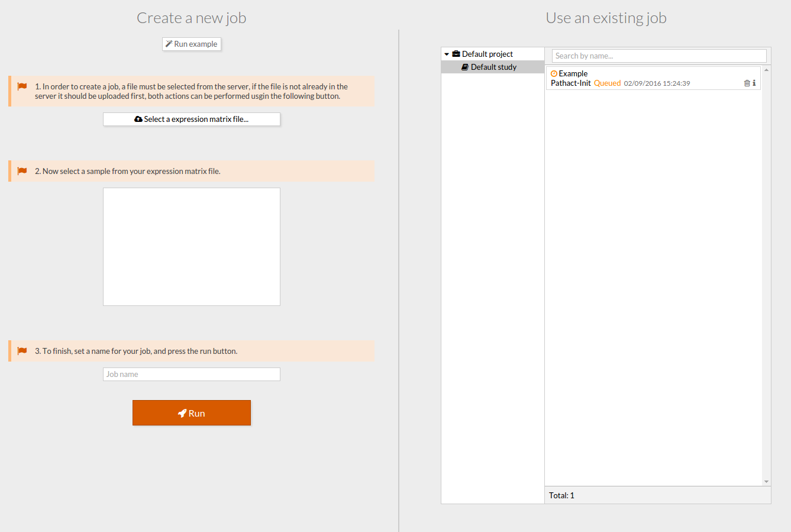The height and width of the screenshot is (532, 791).
Task: Click the Create a new job heading
Action: [192, 18]
